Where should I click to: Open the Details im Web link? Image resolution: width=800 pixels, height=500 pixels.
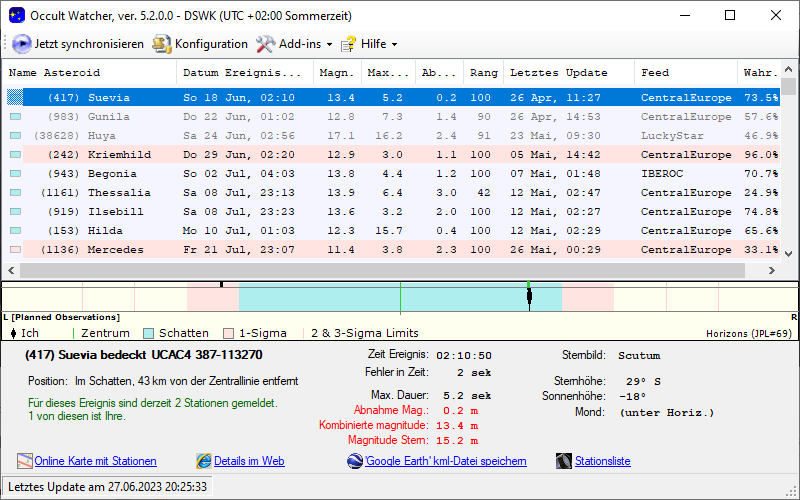click(x=249, y=461)
